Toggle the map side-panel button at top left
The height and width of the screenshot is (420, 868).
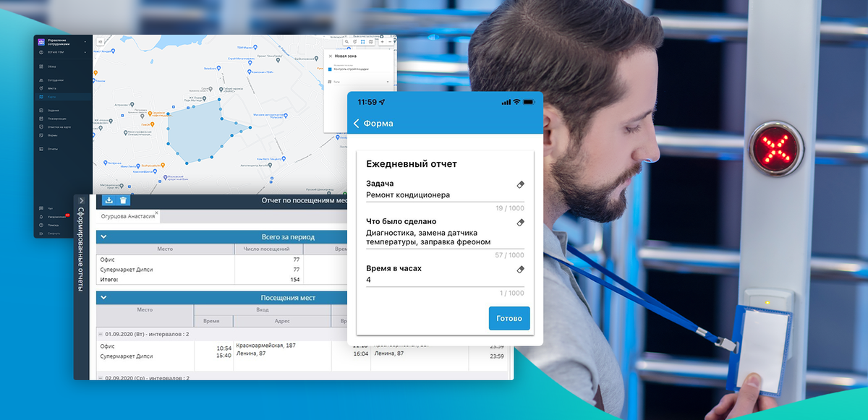(100, 42)
